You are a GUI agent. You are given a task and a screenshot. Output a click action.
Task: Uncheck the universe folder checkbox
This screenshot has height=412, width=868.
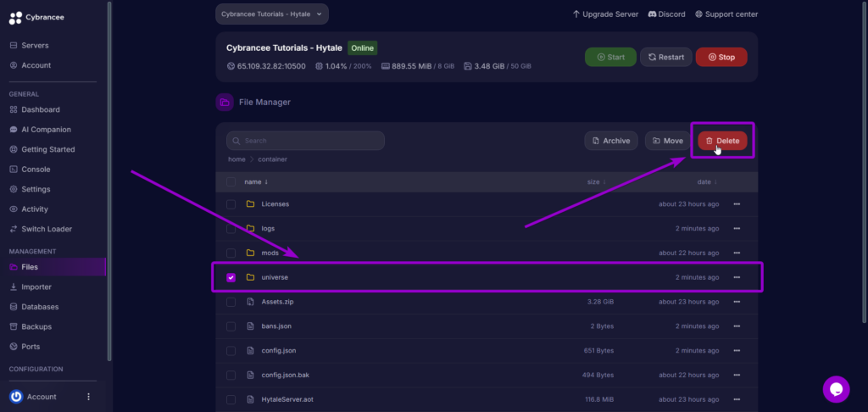(x=231, y=277)
